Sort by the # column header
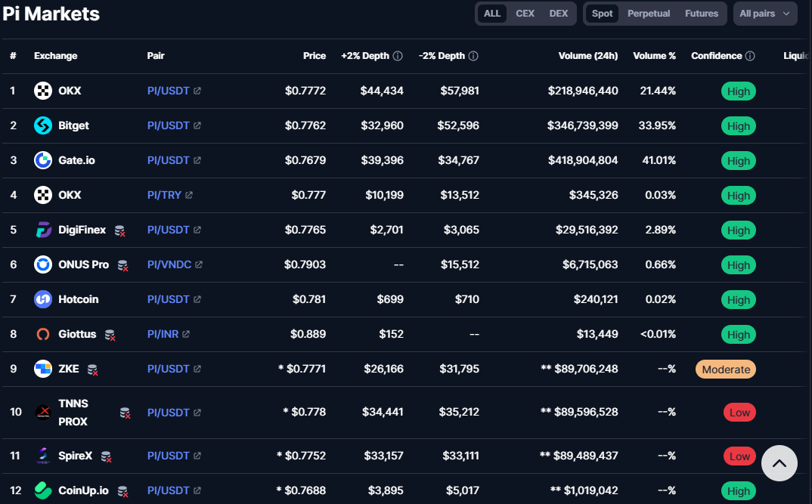This screenshot has height=504, width=812. tap(13, 56)
